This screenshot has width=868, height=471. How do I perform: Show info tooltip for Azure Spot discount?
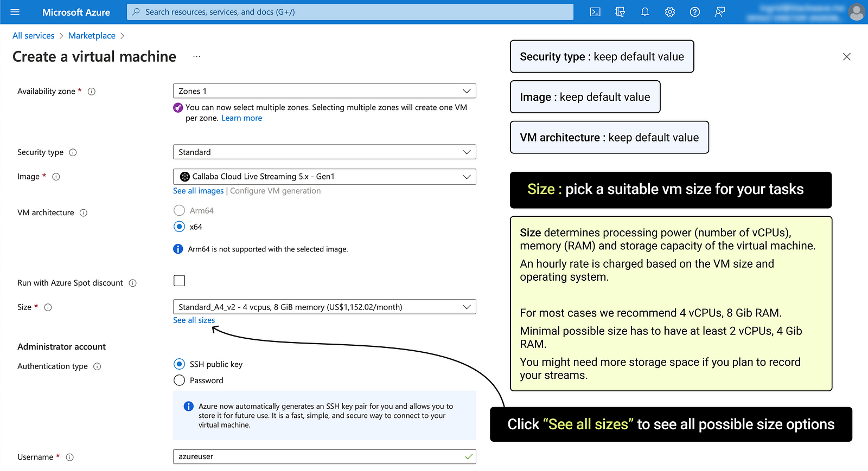[132, 283]
